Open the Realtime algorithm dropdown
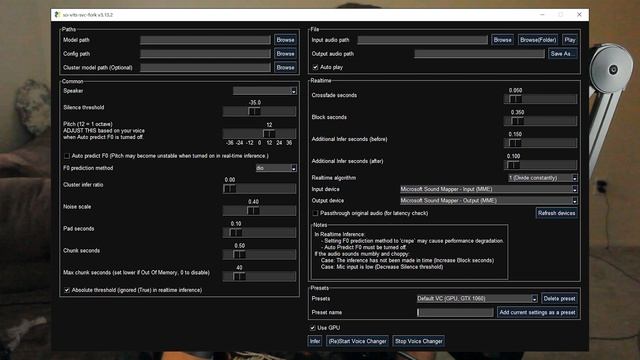This screenshot has height=360, width=640. pyautogui.click(x=542, y=178)
